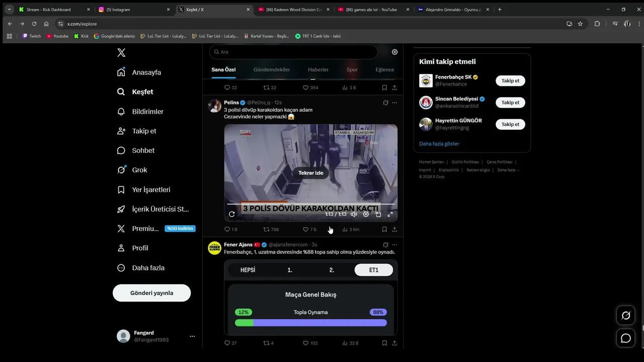Switch to Gündemdekiler tab
644x362 pixels.
click(x=272, y=70)
